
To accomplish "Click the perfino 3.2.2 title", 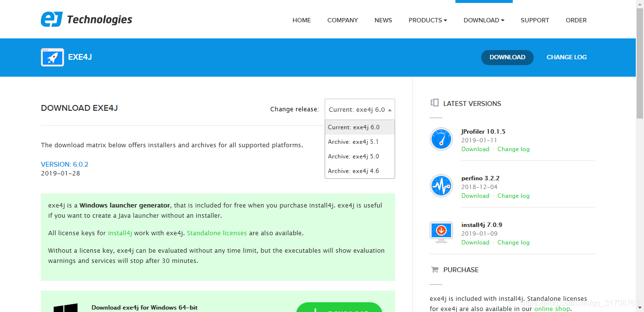I will point(481,178).
